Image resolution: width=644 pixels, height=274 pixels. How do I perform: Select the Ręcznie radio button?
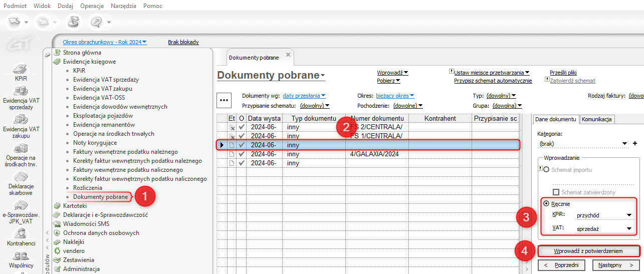(x=546, y=204)
